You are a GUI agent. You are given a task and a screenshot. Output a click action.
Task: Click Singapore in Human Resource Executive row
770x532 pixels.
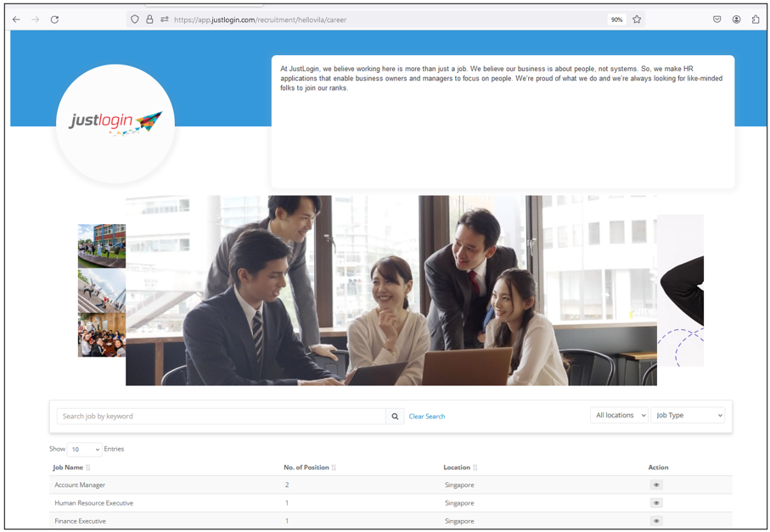click(x=459, y=503)
